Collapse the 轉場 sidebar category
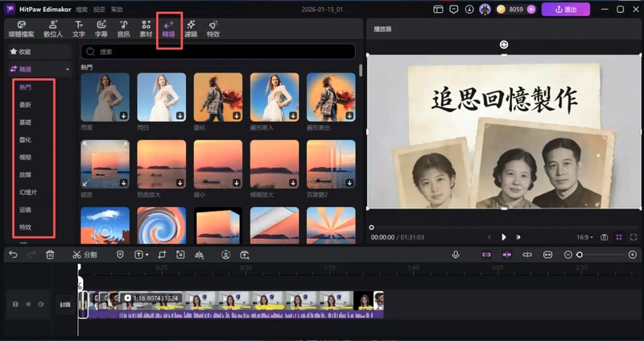The height and width of the screenshot is (341, 644). tap(68, 69)
